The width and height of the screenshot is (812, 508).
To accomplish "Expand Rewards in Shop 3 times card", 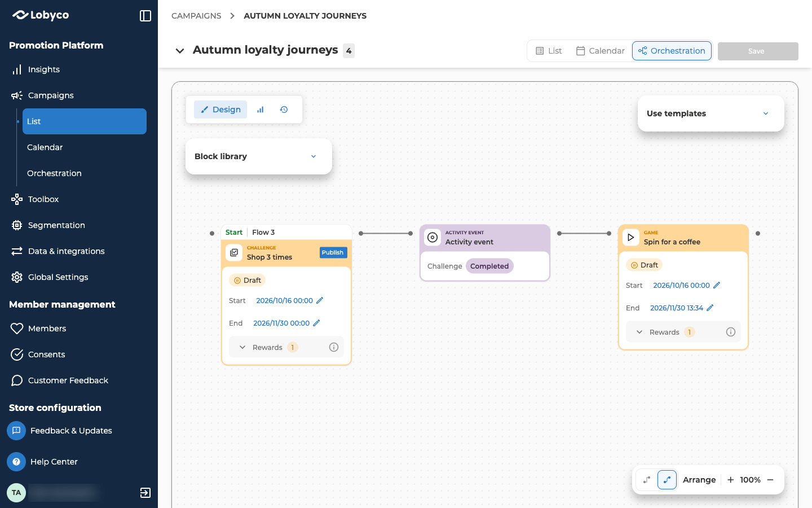I will (x=242, y=347).
